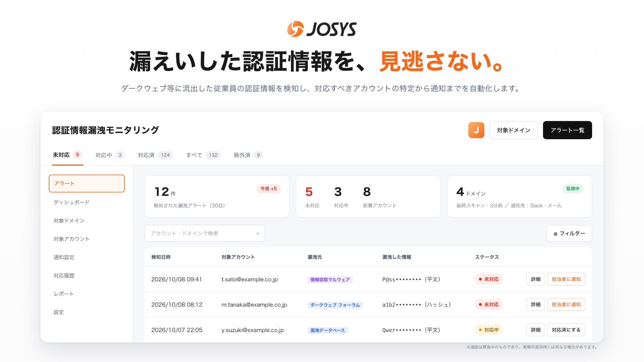Click the 対象アカウント column header
Screen dimensions: 644x362
pos(238,257)
